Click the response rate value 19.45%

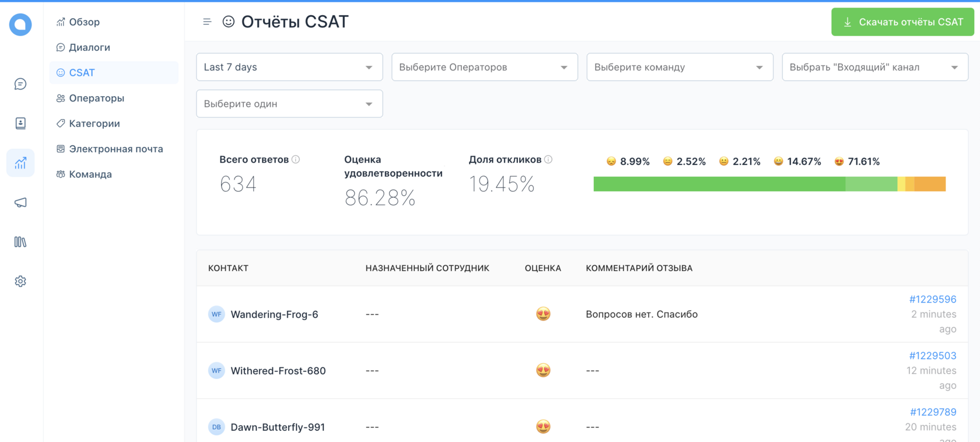tap(502, 184)
